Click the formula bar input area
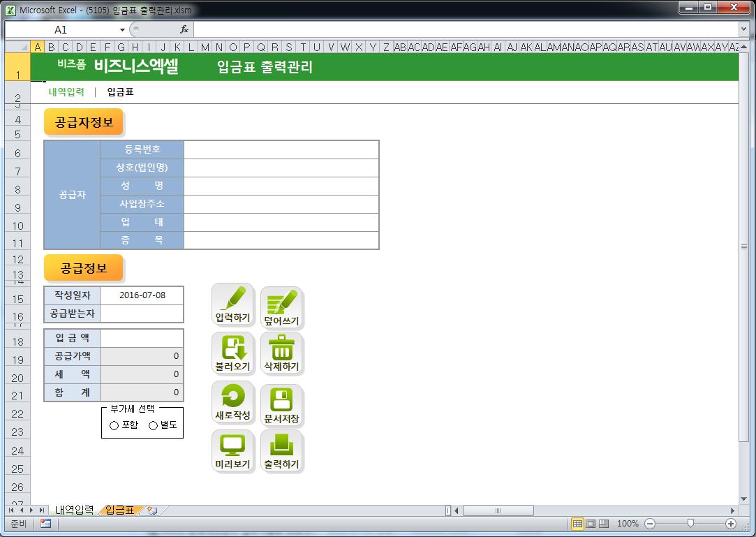This screenshot has height=537, width=756. [x=466, y=29]
